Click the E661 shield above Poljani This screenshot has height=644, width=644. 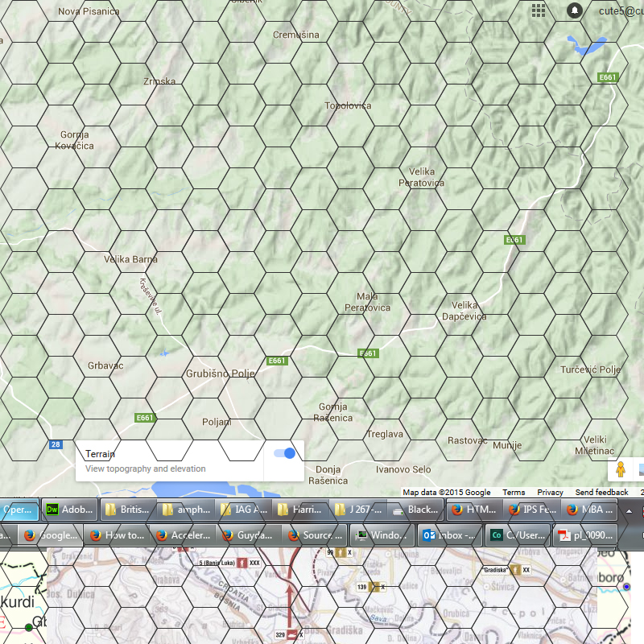[145, 418]
